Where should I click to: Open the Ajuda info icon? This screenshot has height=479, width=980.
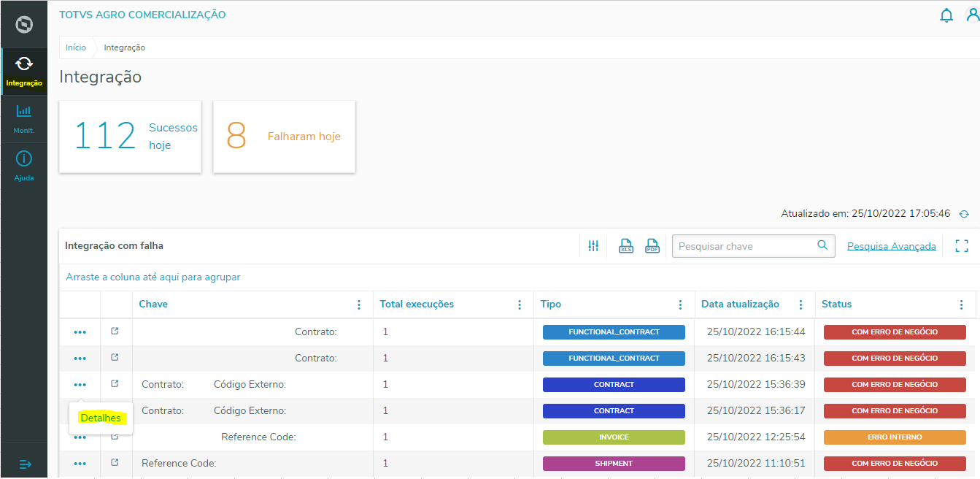24,158
